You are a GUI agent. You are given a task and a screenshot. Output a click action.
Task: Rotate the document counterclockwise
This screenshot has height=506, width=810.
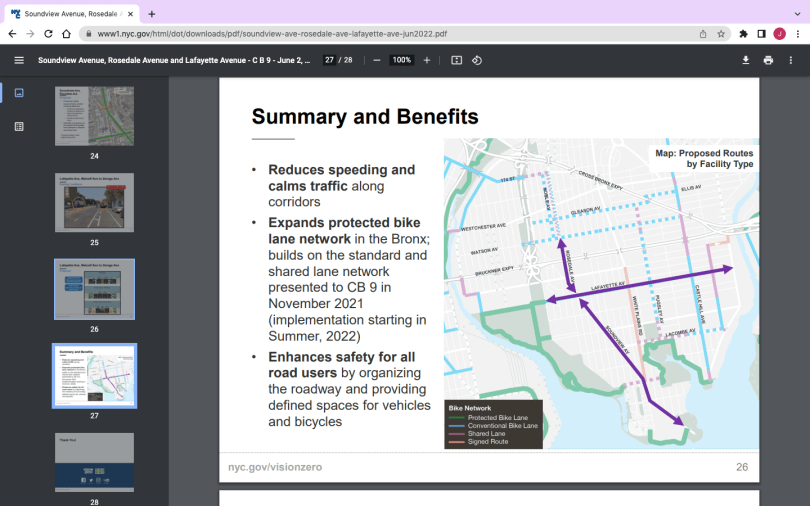pyautogui.click(x=478, y=60)
